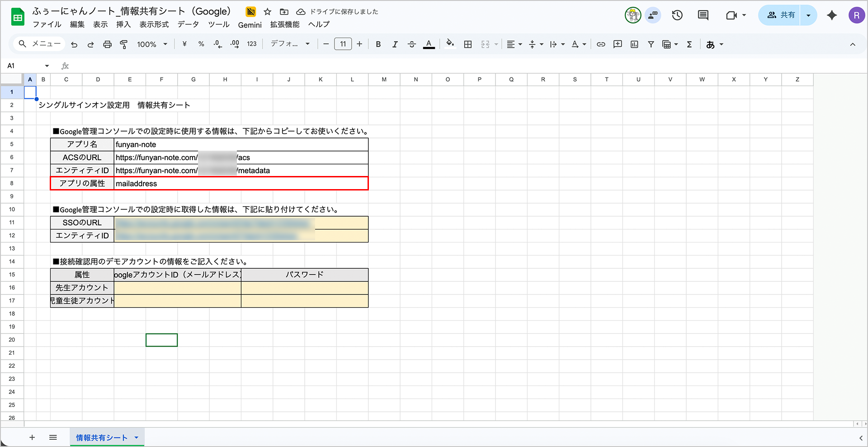Viewport: 868px width, 447px height.
Task: Toggle bold formatting
Action: [x=378, y=44]
